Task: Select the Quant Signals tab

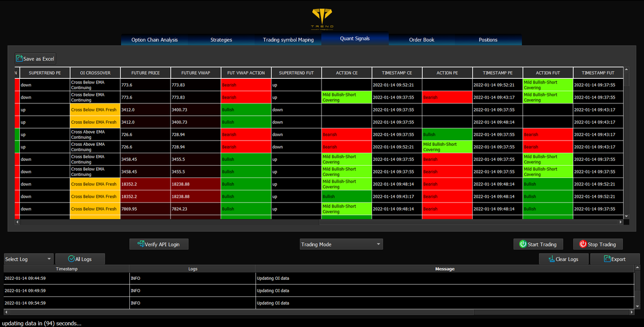Action: [355, 39]
